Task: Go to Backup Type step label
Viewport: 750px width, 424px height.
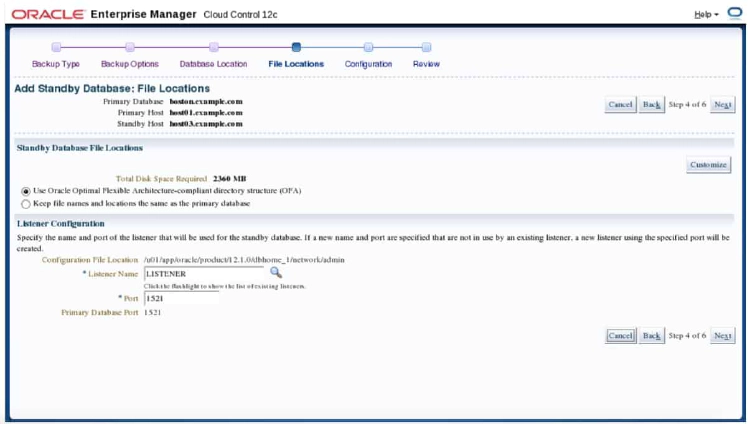Action: [x=56, y=64]
